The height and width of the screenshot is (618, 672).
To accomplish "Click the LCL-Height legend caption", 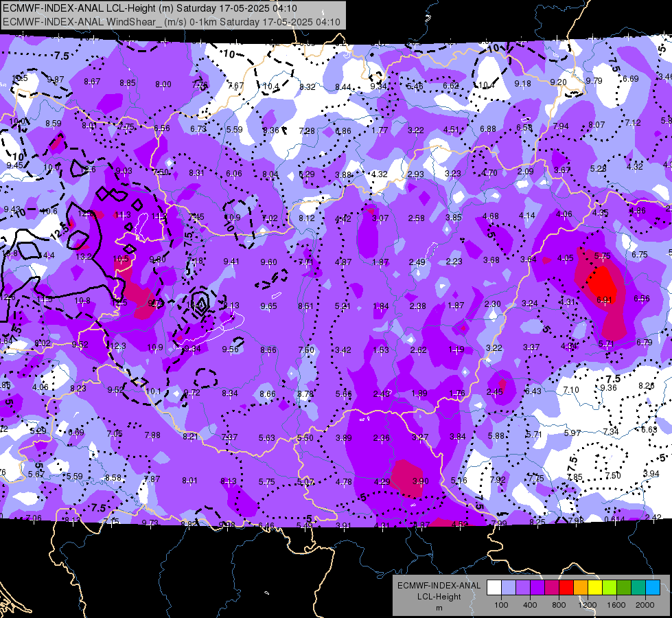I will click(439, 597).
